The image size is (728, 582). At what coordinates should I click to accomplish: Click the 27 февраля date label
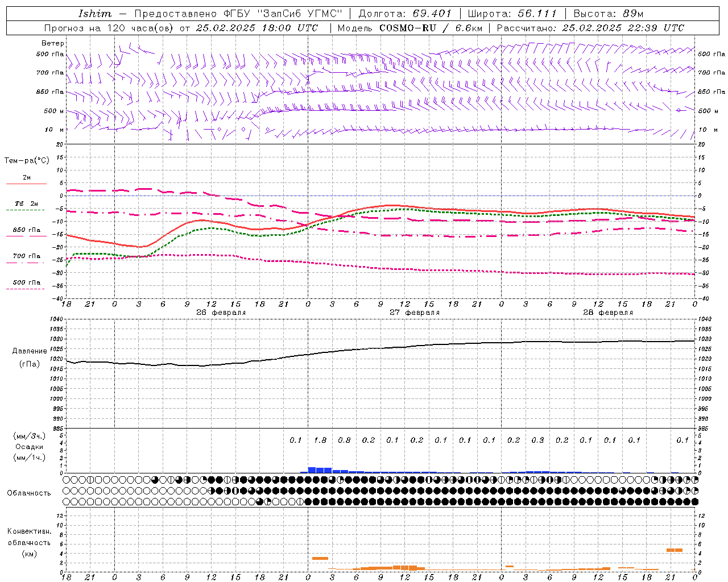(415, 313)
